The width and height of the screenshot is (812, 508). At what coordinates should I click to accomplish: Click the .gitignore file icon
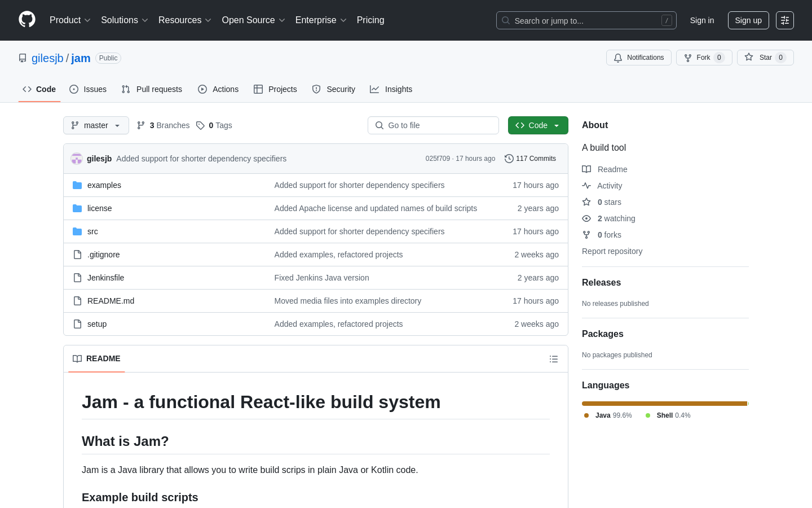(77, 255)
